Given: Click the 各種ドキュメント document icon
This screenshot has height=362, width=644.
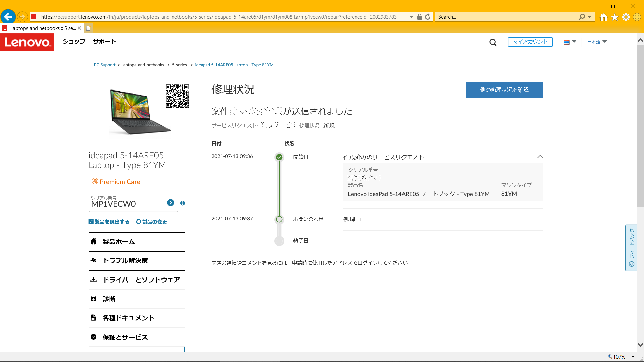Looking at the screenshot, I should pyautogui.click(x=94, y=318).
